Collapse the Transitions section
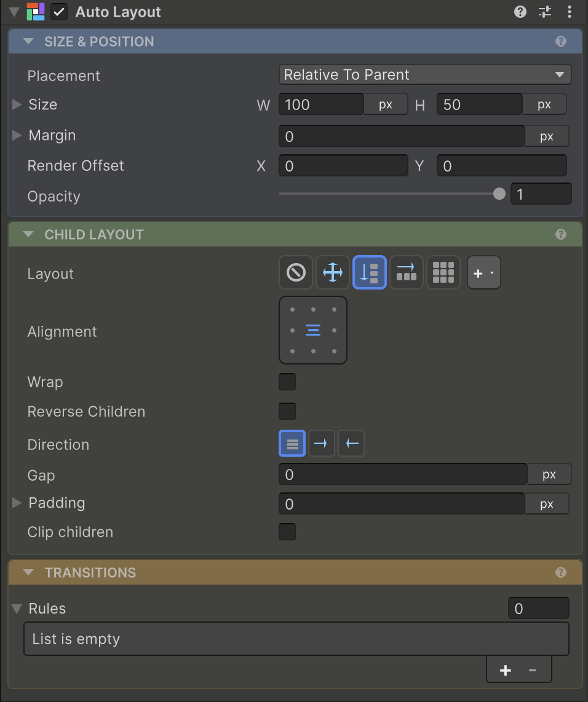 (28, 572)
